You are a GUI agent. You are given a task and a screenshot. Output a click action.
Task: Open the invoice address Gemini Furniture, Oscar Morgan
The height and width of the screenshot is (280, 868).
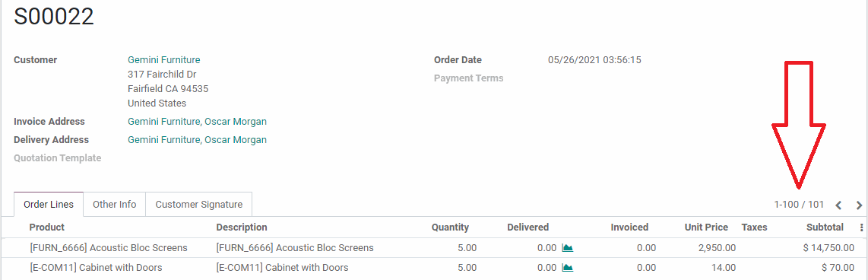pos(197,122)
